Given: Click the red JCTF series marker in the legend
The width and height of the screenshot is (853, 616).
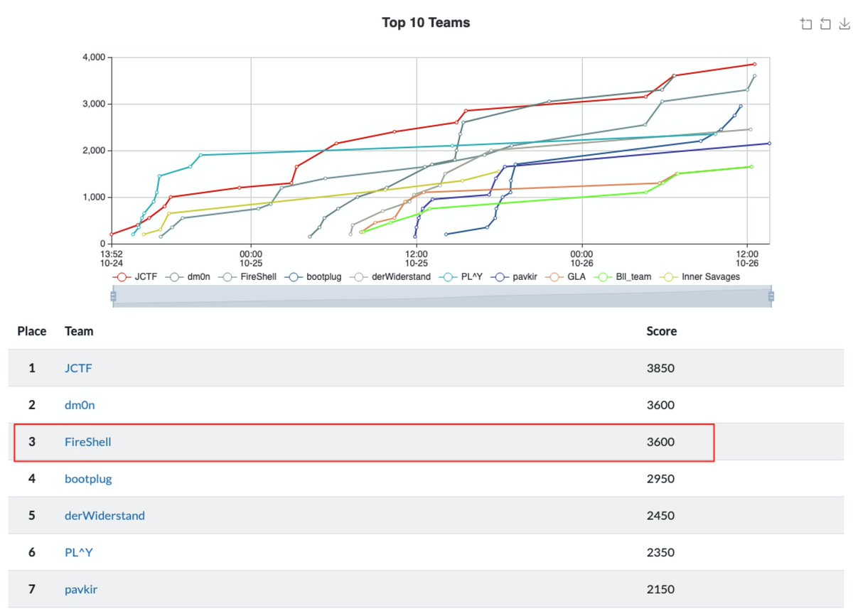Looking at the screenshot, I should (121, 276).
